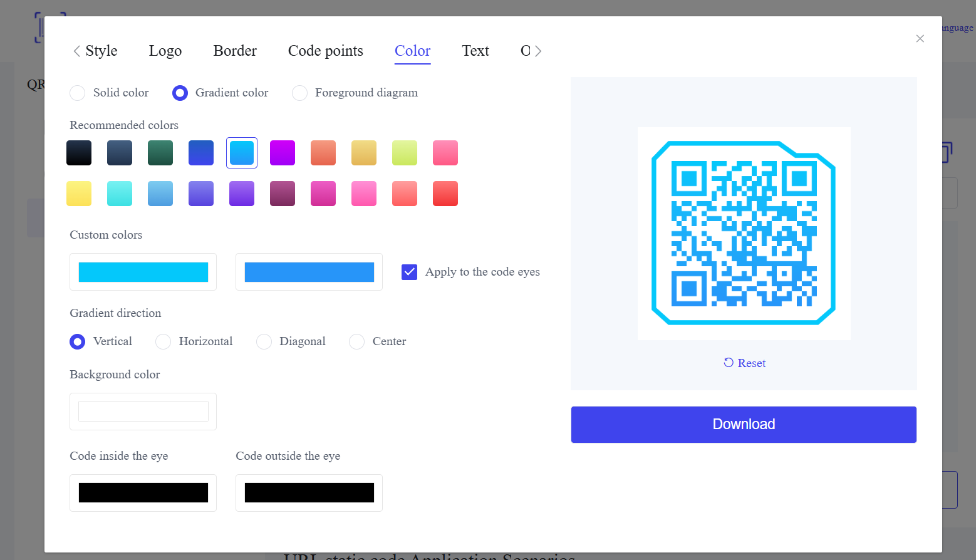Open the Background color picker
976x560 pixels.
tap(143, 412)
